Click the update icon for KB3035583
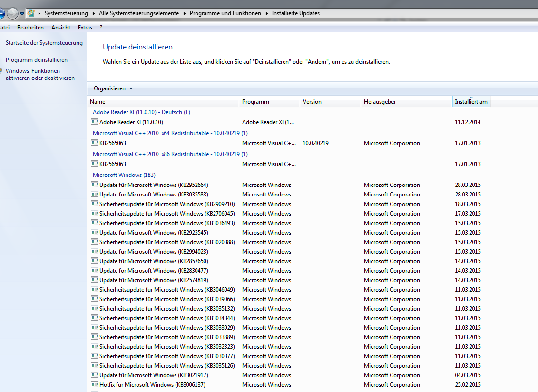538x392 pixels. (x=94, y=195)
